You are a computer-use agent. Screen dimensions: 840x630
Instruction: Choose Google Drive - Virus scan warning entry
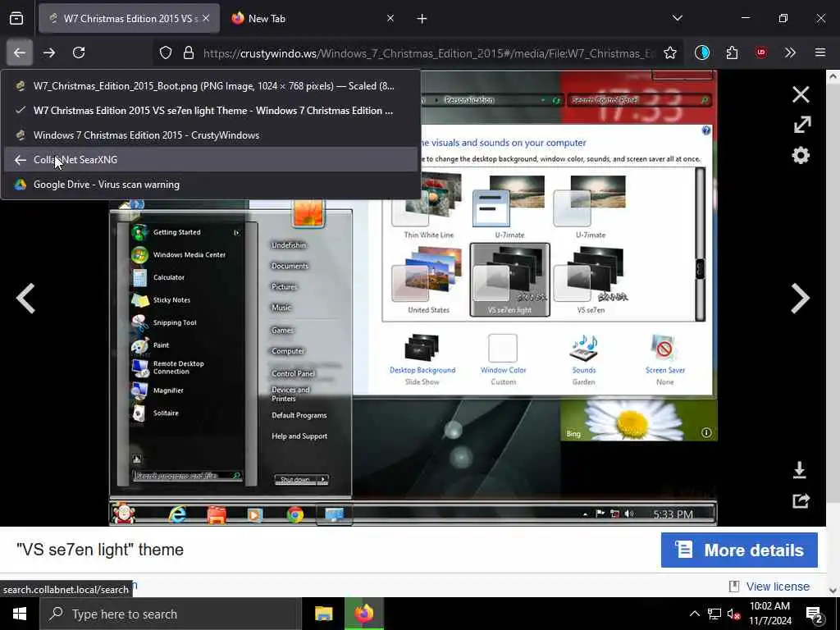pyautogui.click(x=211, y=185)
